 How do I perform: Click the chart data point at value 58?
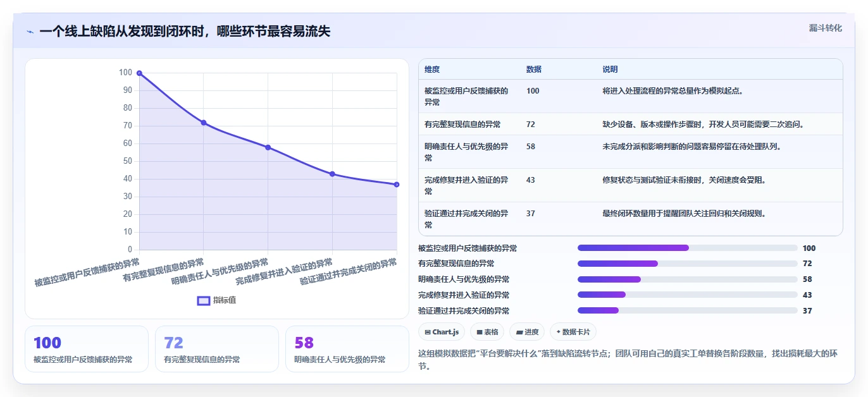click(268, 147)
